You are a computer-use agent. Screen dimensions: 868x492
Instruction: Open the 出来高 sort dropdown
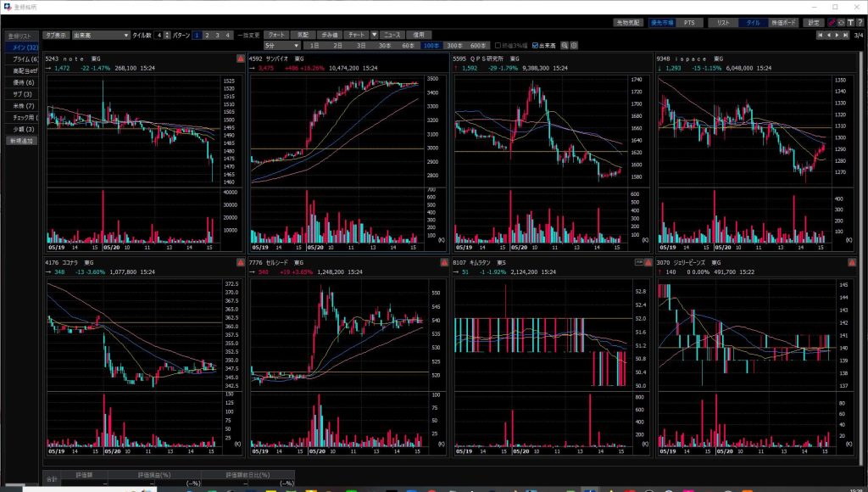tap(100, 35)
